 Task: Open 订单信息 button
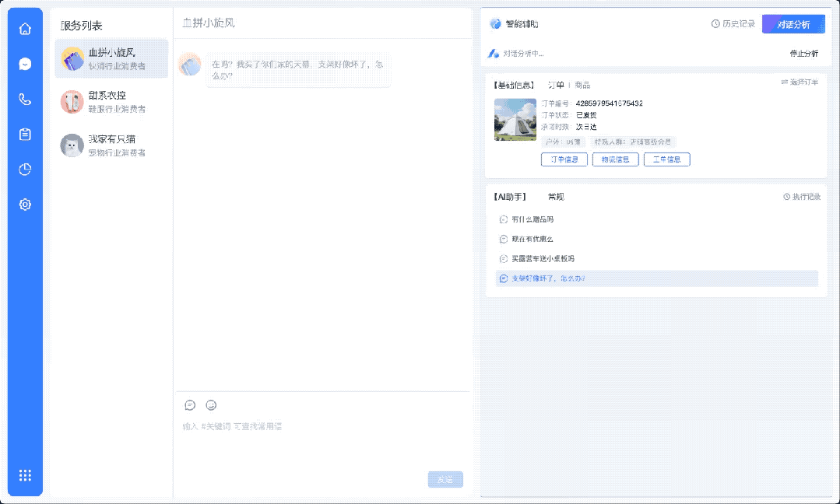(x=564, y=159)
